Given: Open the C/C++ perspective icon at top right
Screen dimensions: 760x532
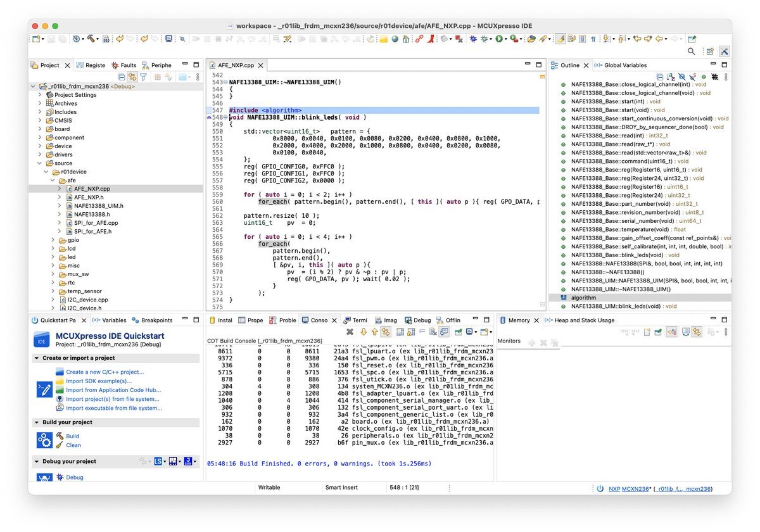Looking at the screenshot, I should click(725, 52).
